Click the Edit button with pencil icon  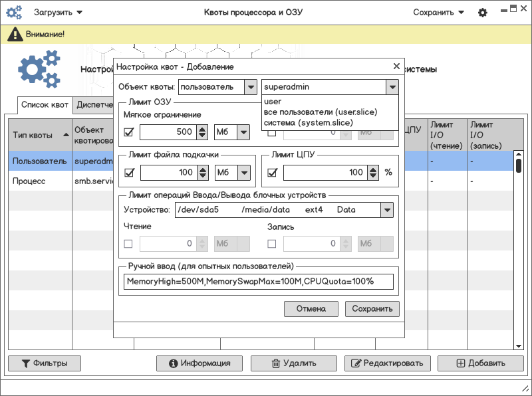point(387,363)
